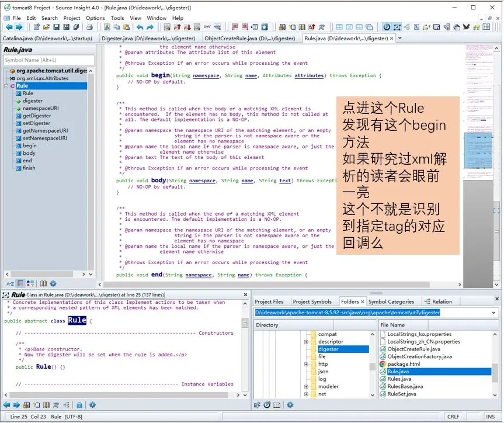Click the Search Backward red up-arrow icon
The height and width of the screenshot is (423, 504).
point(177,27)
